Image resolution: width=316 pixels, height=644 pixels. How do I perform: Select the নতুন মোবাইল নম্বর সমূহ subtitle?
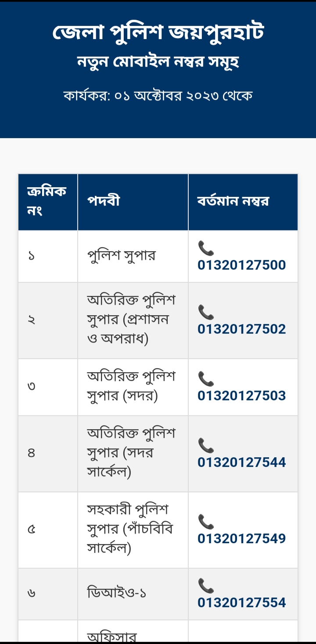pos(158,62)
